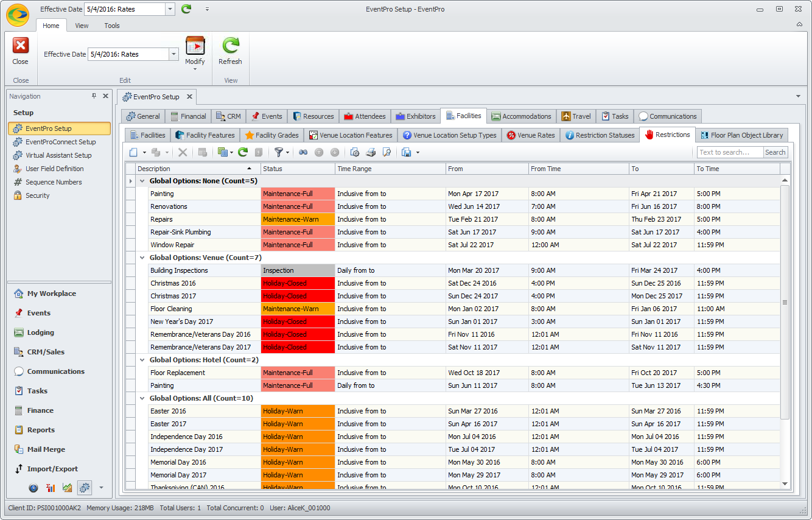Click the print preview magnifier icon
Screen dimensions: 812x520
(387, 152)
